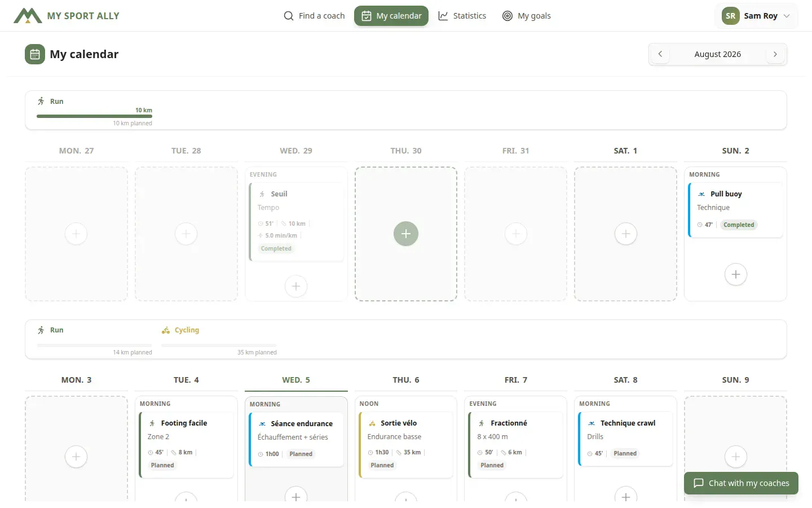Click the swim icon on Pull buoy
The height and width of the screenshot is (508, 812).
pos(701,194)
